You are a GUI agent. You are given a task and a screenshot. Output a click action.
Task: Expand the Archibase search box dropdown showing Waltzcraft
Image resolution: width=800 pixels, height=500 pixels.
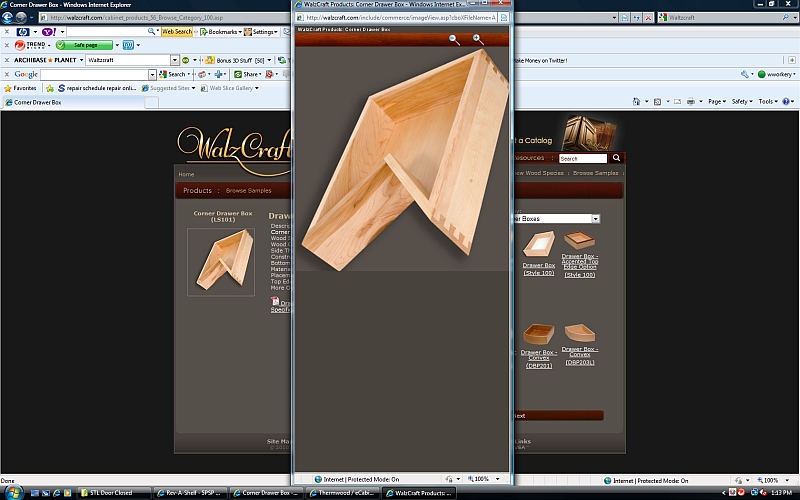174,60
